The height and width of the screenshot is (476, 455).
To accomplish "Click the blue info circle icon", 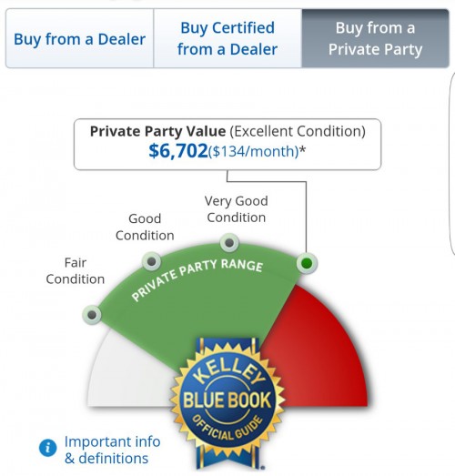I will coord(47,448).
